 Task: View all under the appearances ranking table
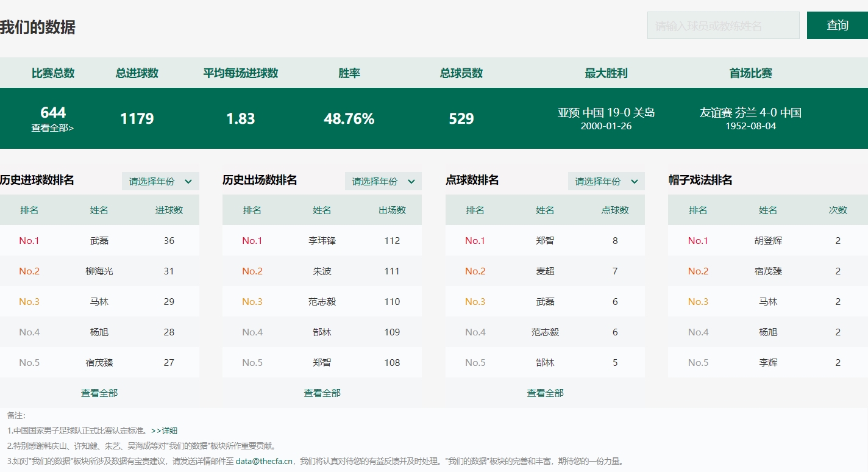pos(322,393)
